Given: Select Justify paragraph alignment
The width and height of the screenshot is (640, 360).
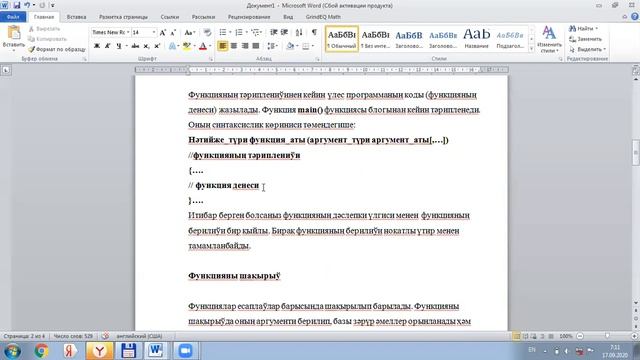Looking at the screenshot, I should (x=256, y=46).
